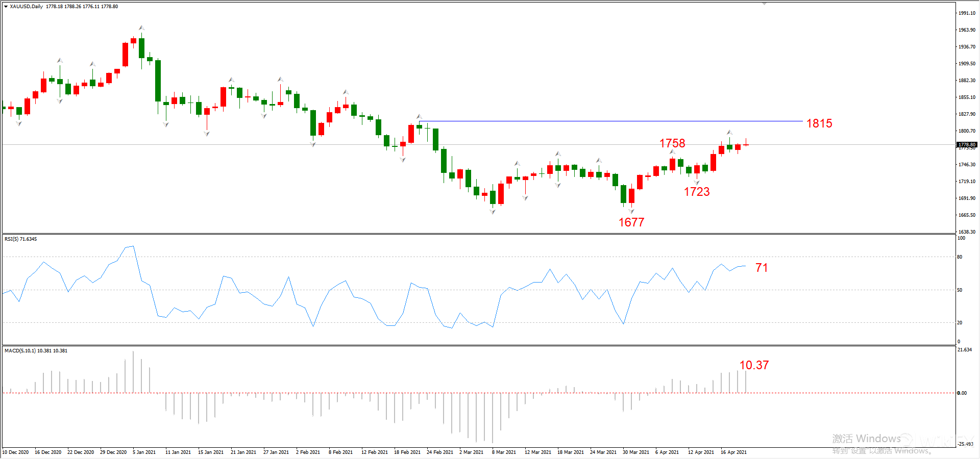Click the current price tag on price axis
This screenshot has width=980, height=459.
(x=967, y=145)
